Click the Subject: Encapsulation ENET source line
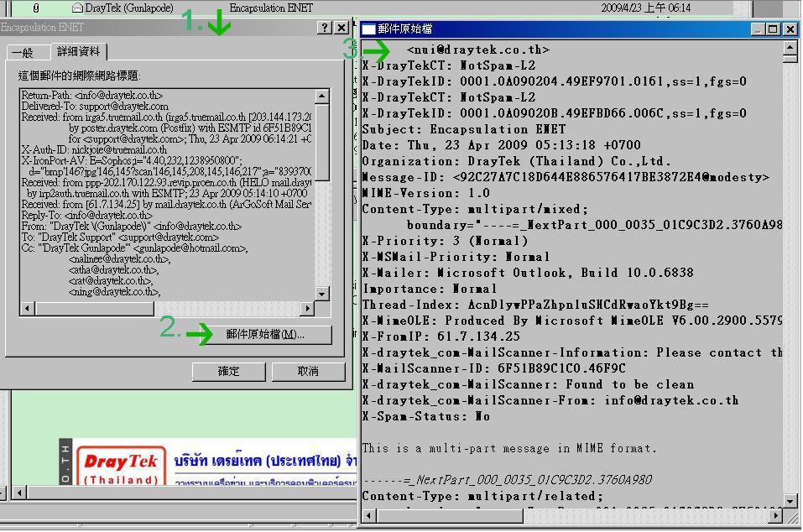The image size is (803, 532). (464, 129)
